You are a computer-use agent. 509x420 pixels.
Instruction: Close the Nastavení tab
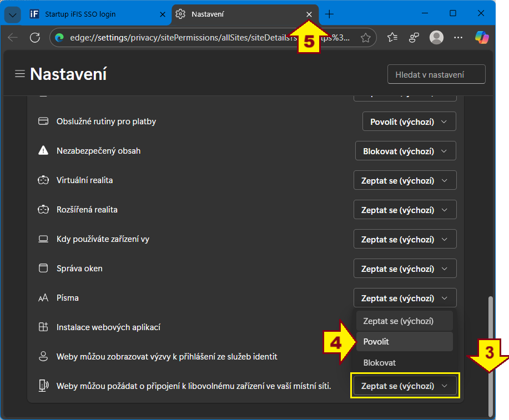tap(309, 14)
